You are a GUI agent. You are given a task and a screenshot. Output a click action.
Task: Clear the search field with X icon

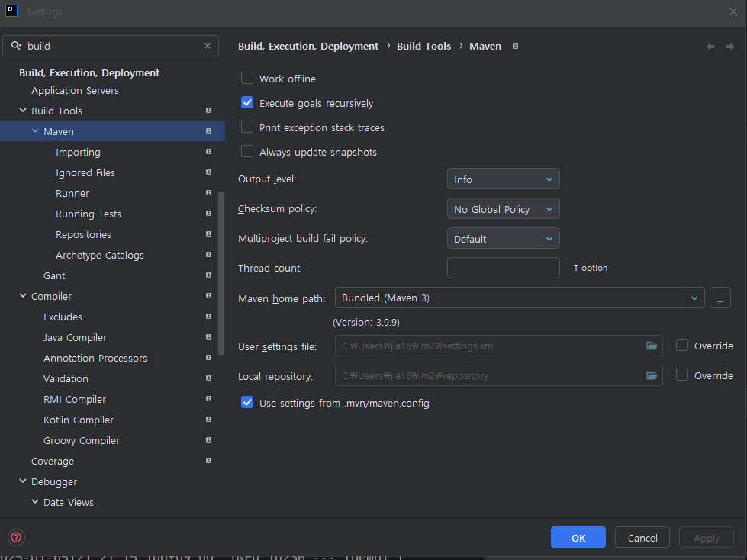[x=208, y=46]
